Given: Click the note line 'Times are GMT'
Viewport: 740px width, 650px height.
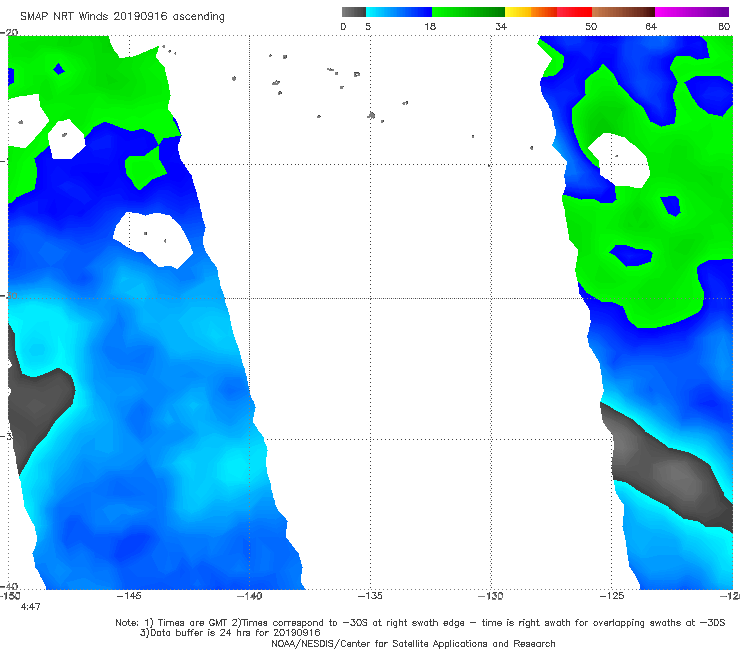Looking at the screenshot, I should (193, 623).
